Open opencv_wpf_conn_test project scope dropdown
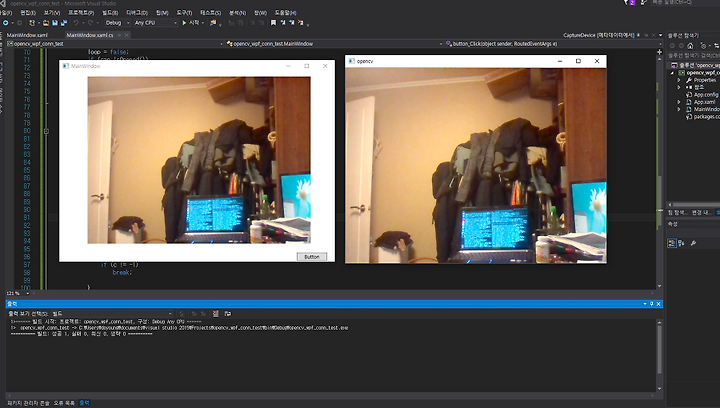 click(114, 44)
